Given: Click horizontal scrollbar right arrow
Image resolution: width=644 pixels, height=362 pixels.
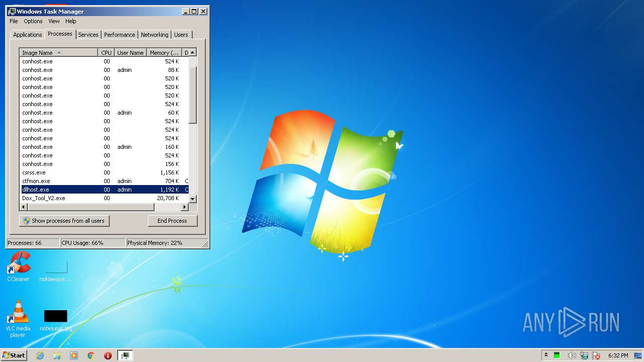Looking at the screenshot, I should tap(184, 207).
